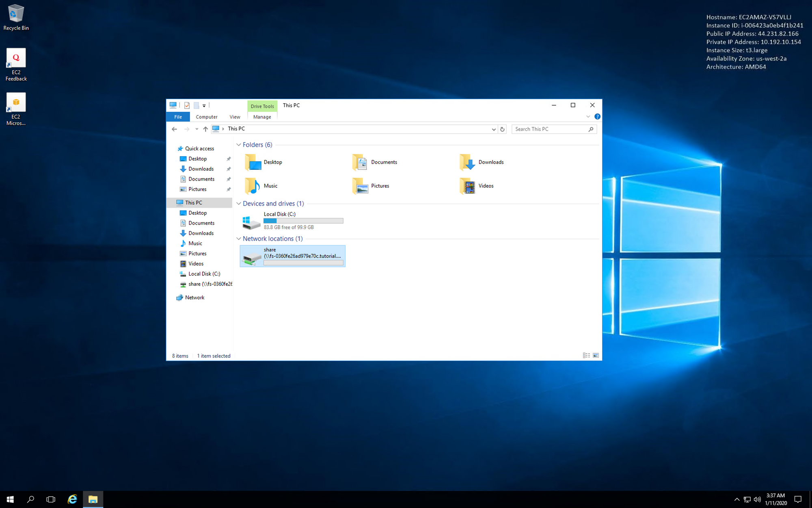The image size is (812, 508).
Task: Switch to details view layout
Action: point(586,356)
